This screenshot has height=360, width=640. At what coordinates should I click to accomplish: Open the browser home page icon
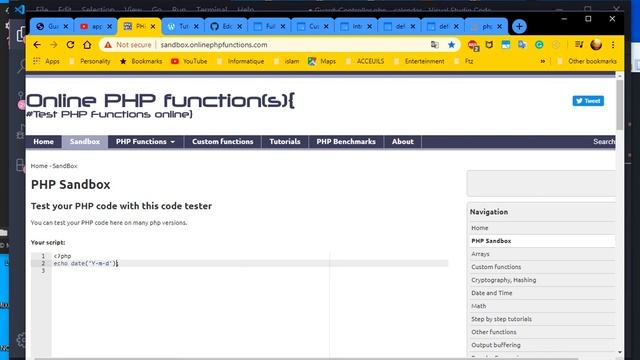pyautogui.click(x=87, y=45)
